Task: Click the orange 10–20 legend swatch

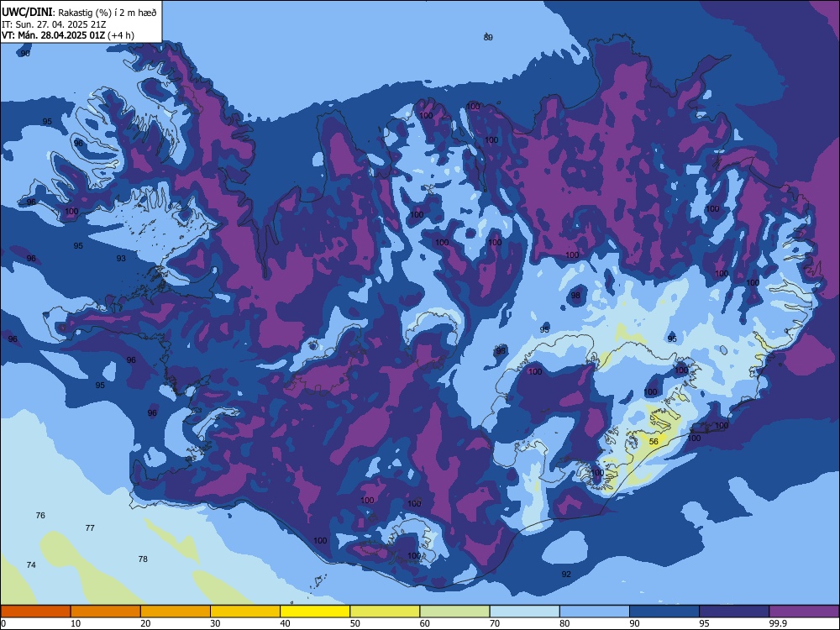Action: pyautogui.click(x=106, y=612)
